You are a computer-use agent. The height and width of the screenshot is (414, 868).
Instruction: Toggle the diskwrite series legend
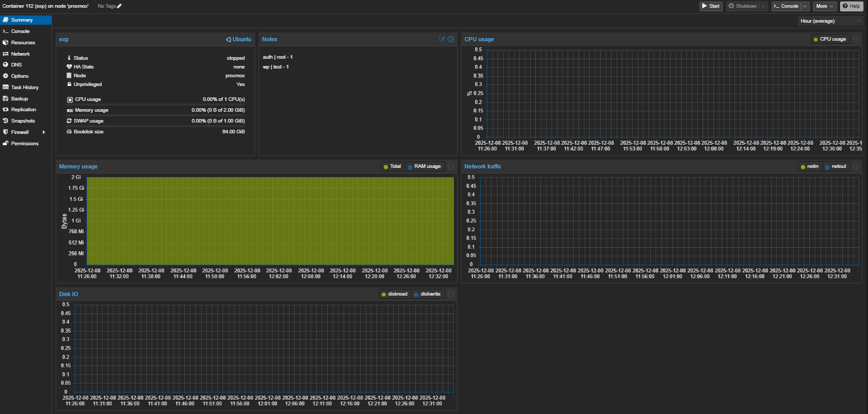click(x=428, y=294)
